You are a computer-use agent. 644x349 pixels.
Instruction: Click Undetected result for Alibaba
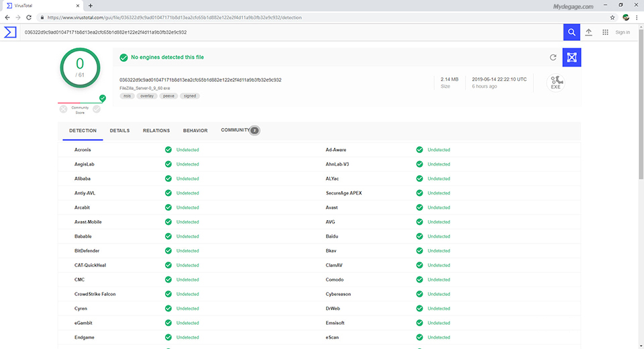(x=188, y=179)
